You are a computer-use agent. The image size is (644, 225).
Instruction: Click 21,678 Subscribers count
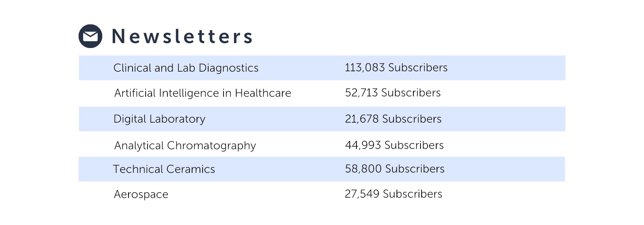coord(393,119)
